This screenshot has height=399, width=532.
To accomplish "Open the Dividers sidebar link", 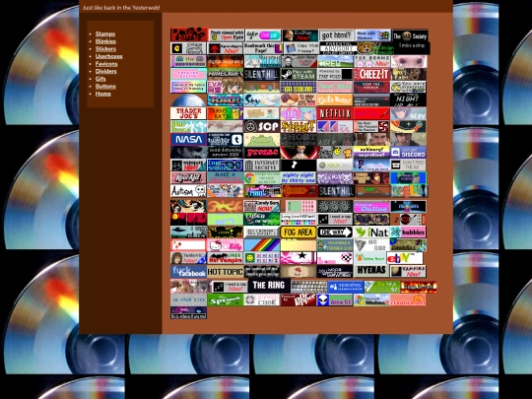I will (105, 71).
